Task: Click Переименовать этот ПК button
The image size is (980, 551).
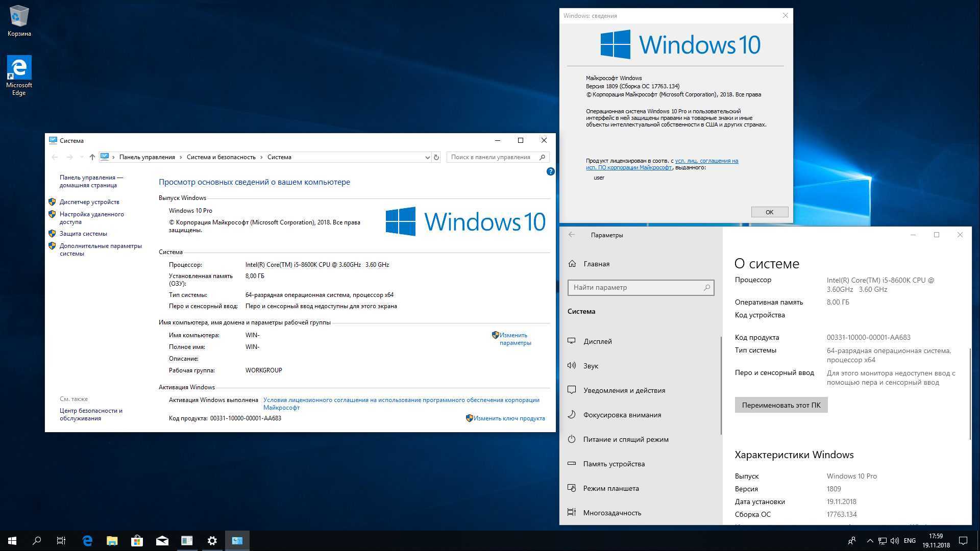Action: [x=781, y=405]
